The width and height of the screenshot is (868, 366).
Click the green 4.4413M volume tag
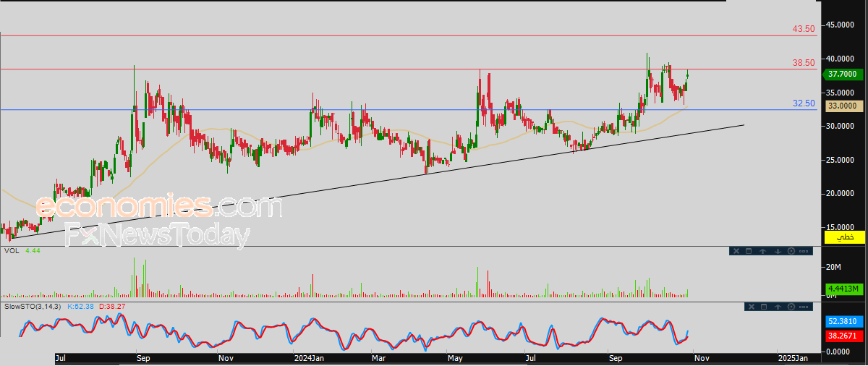point(843,289)
